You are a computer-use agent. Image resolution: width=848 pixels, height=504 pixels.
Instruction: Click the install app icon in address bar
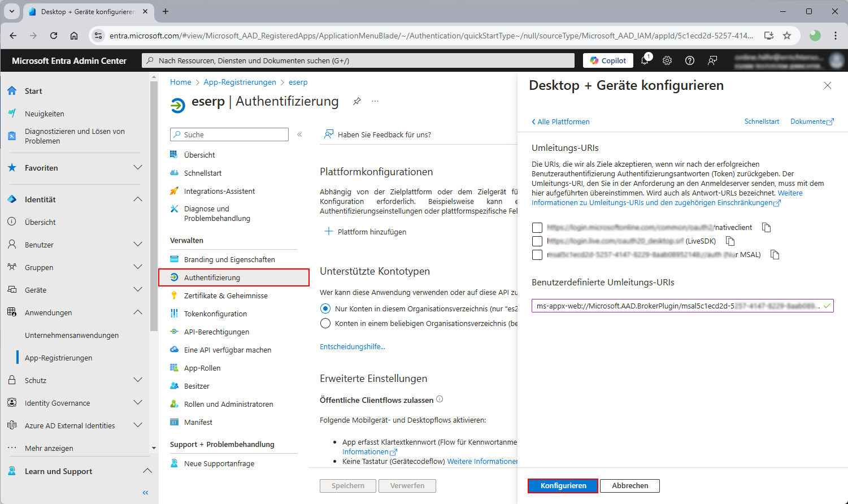pos(769,36)
